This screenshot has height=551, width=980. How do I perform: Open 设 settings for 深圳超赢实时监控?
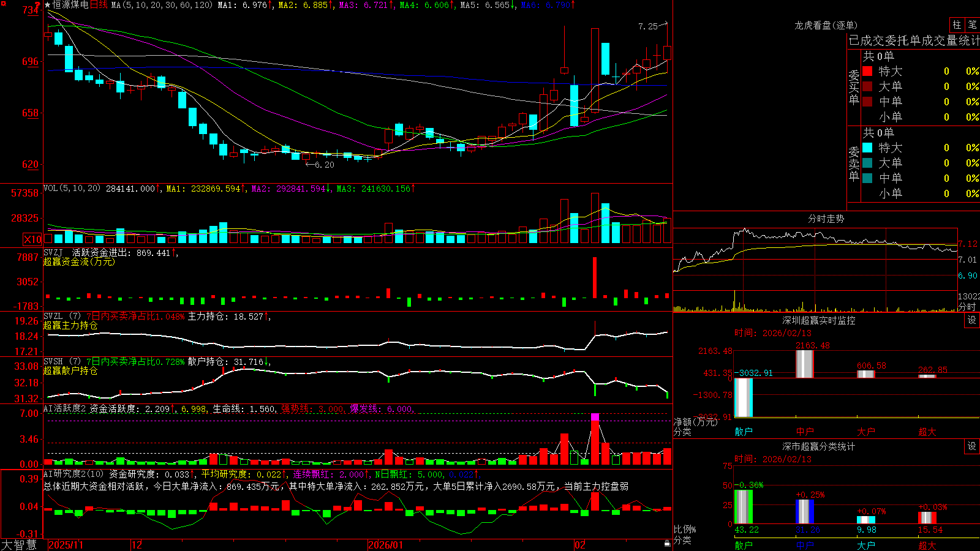[x=972, y=320]
